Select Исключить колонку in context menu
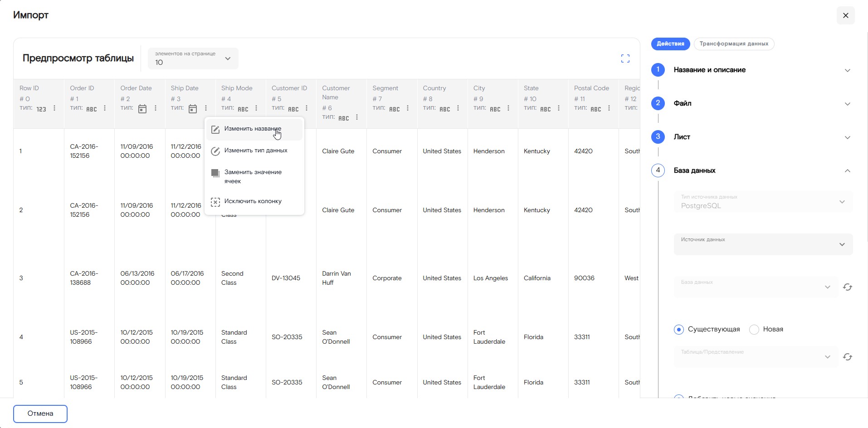The image size is (868, 428). (x=253, y=201)
